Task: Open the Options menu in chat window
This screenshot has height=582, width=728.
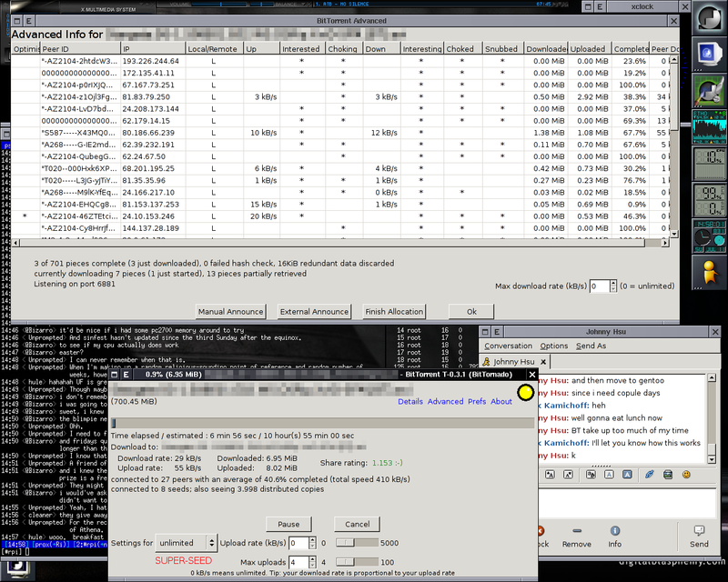Action: coord(554,346)
